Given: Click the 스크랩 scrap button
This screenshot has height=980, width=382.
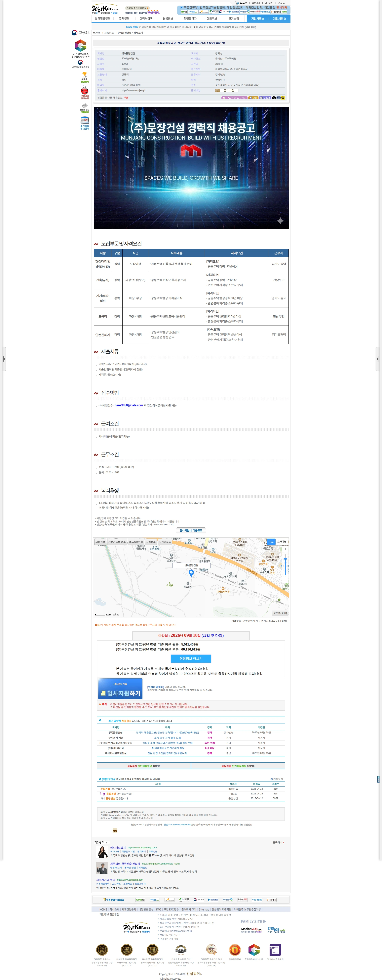Looking at the screenshot, I should tap(265, 98).
